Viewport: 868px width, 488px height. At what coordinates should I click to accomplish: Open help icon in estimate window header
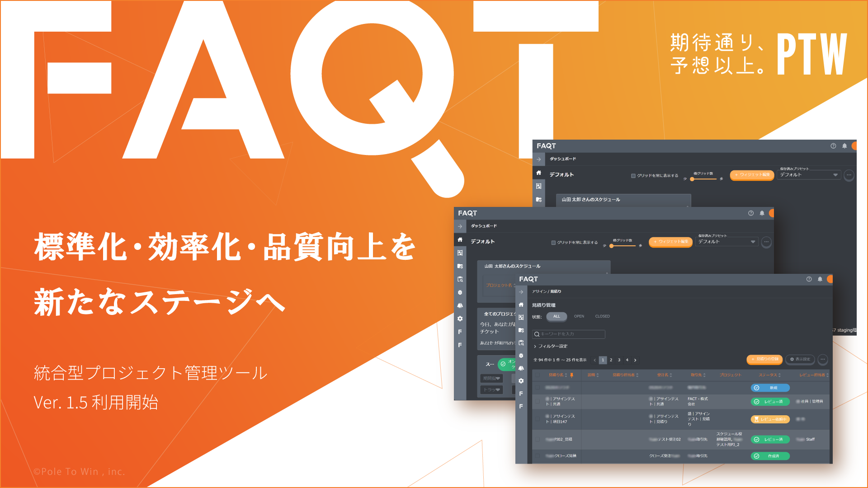click(809, 279)
